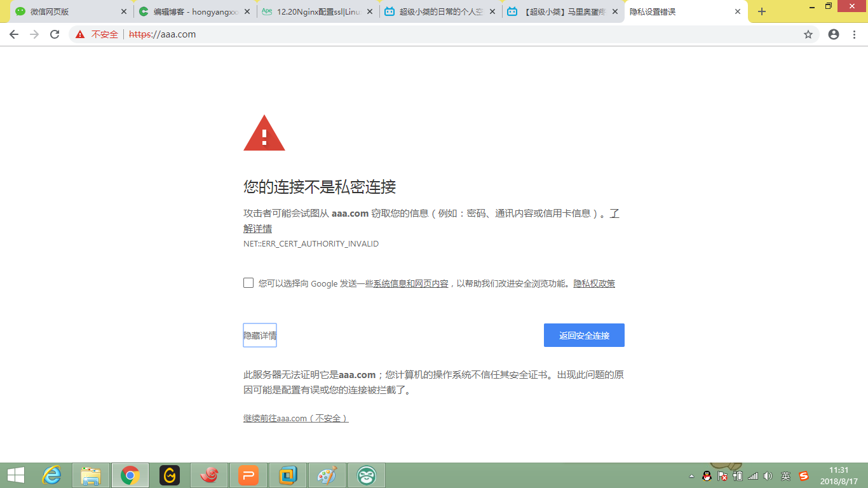Open the 了解详情 learn more link

click(257, 228)
